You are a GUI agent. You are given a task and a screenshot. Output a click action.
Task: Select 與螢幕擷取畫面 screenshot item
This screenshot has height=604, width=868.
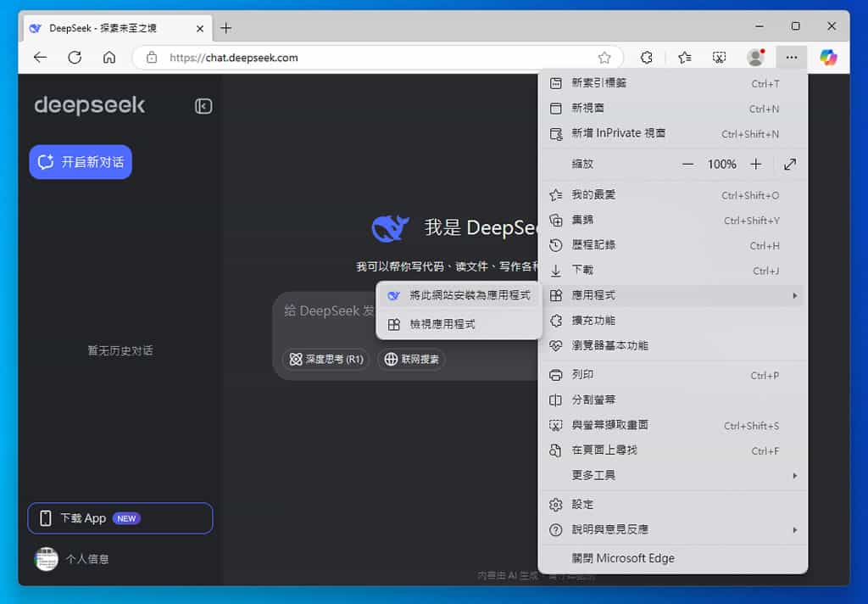[x=672, y=426]
